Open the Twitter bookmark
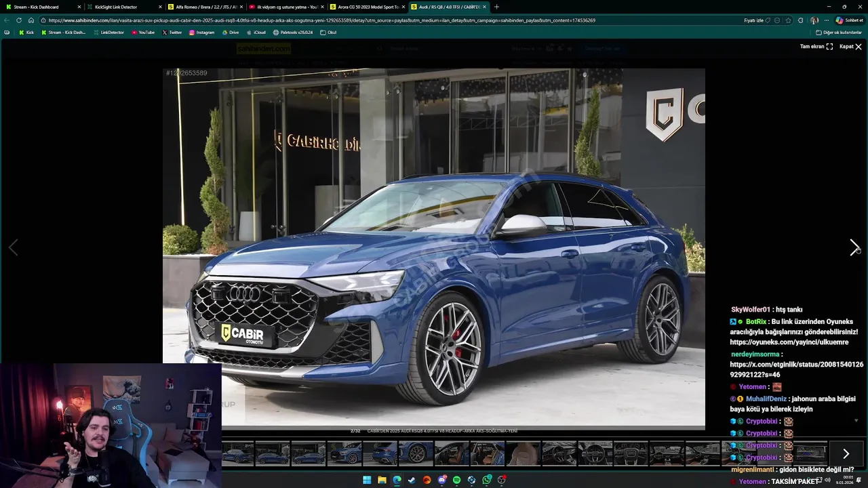The image size is (868, 488). (172, 33)
